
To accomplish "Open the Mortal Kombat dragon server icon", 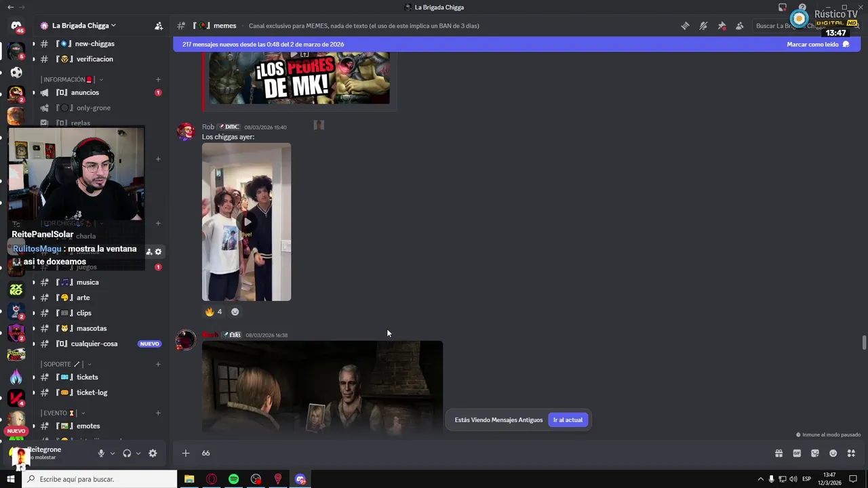I will (x=16, y=94).
